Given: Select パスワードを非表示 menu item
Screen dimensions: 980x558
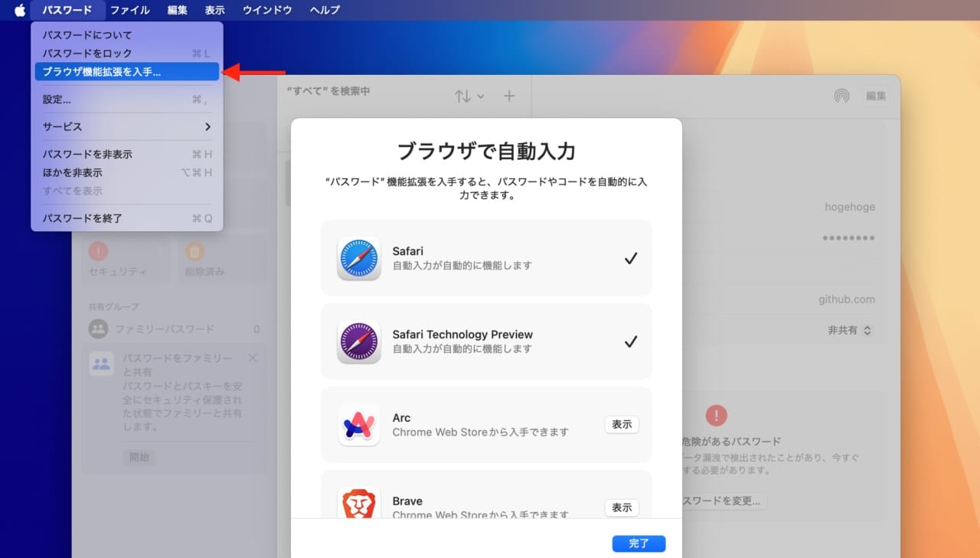Looking at the screenshot, I should (x=127, y=155).
